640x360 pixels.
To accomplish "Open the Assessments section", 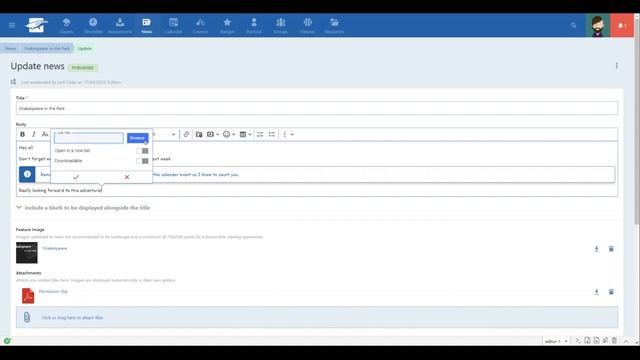I will tap(120, 25).
